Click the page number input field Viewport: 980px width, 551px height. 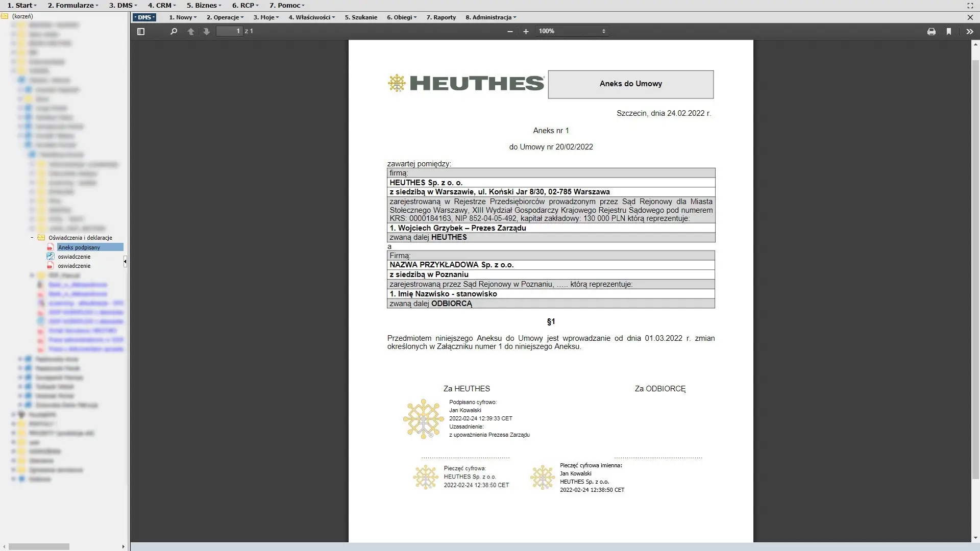[x=229, y=31]
